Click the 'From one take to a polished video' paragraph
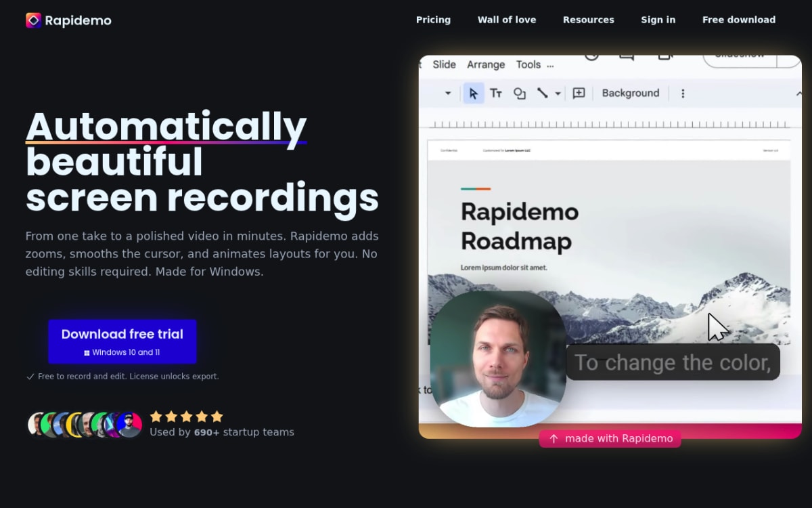The width and height of the screenshot is (812, 508). (x=202, y=254)
